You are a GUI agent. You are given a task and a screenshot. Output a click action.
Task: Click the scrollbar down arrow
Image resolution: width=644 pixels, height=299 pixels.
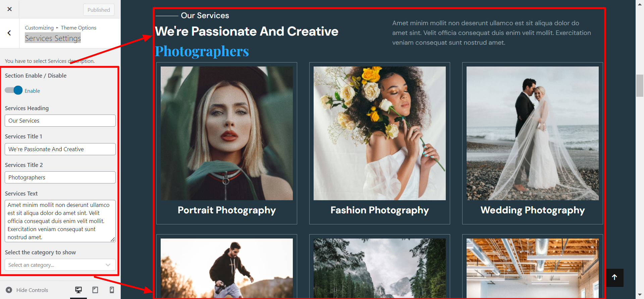point(640,295)
